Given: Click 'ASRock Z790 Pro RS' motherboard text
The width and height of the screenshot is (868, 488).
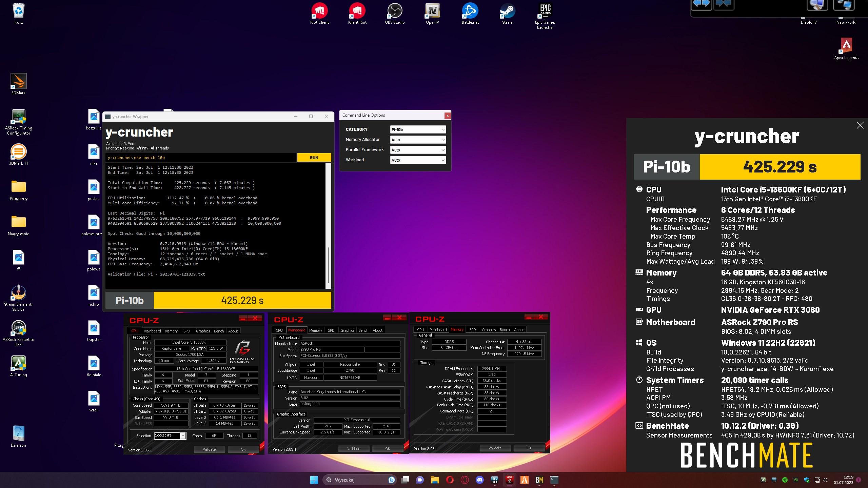Looking at the screenshot, I should pos(759,322).
